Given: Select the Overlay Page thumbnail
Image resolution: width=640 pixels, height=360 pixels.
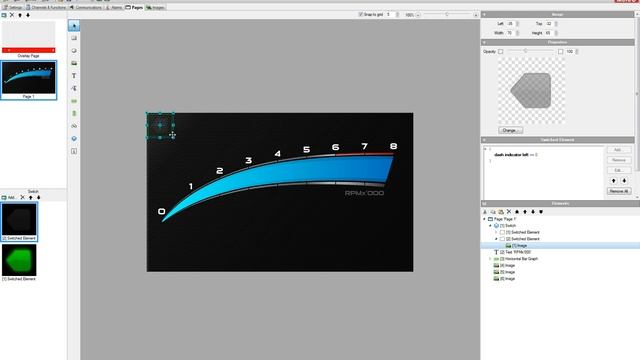Looking at the screenshot, I should click(x=28, y=40).
